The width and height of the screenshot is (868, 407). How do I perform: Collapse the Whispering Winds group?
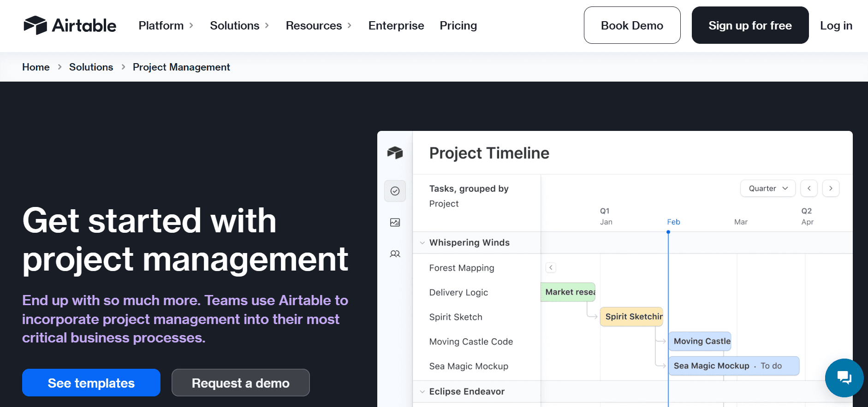click(422, 243)
